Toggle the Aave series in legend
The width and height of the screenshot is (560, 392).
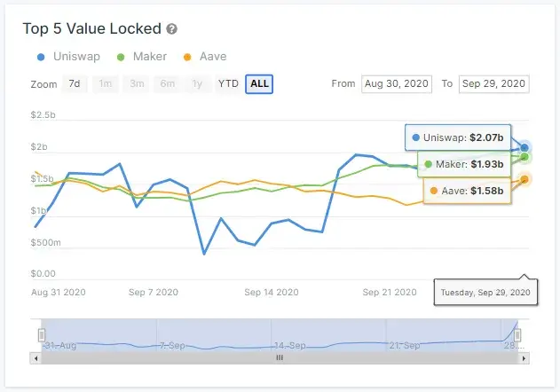click(204, 57)
